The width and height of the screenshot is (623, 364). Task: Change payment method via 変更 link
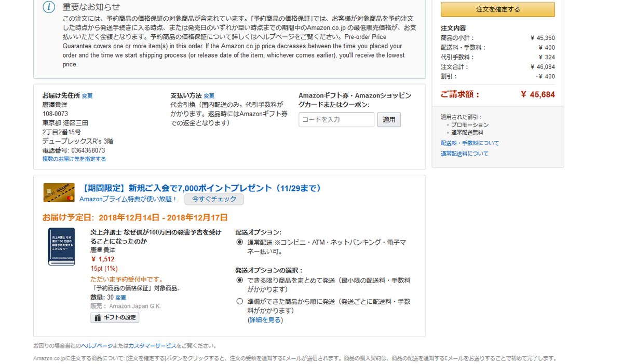click(x=209, y=96)
